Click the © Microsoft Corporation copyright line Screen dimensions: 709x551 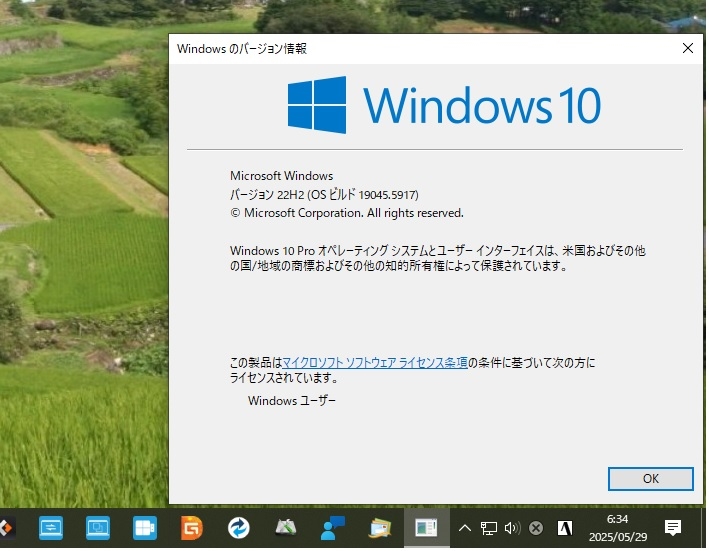(348, 214)
